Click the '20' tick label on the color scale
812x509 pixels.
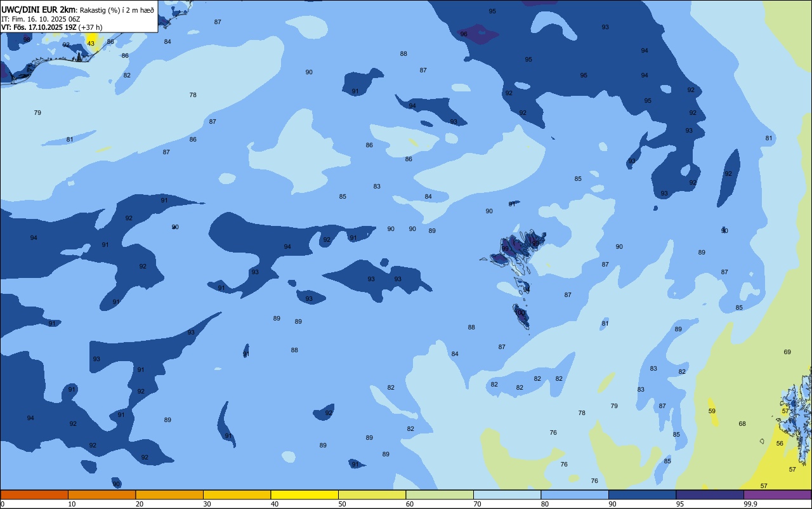click(140, 504)
